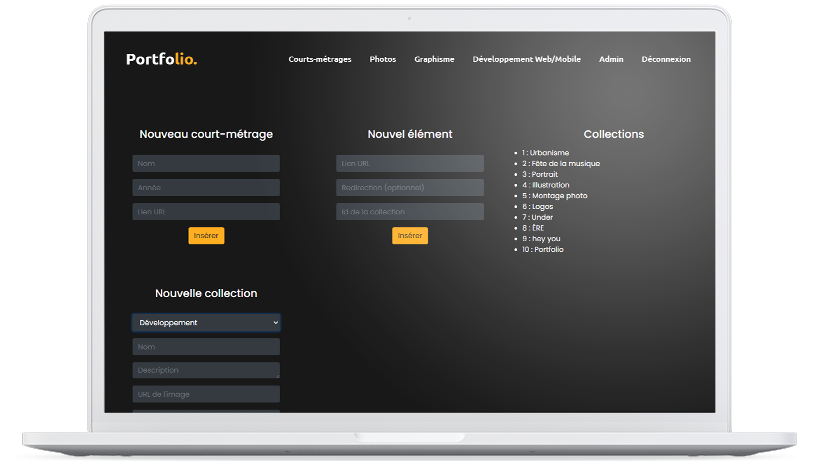Click the Portfolio. logo
Image resolution: width=819 pixels, height=461 pixels.
[161, 59]
